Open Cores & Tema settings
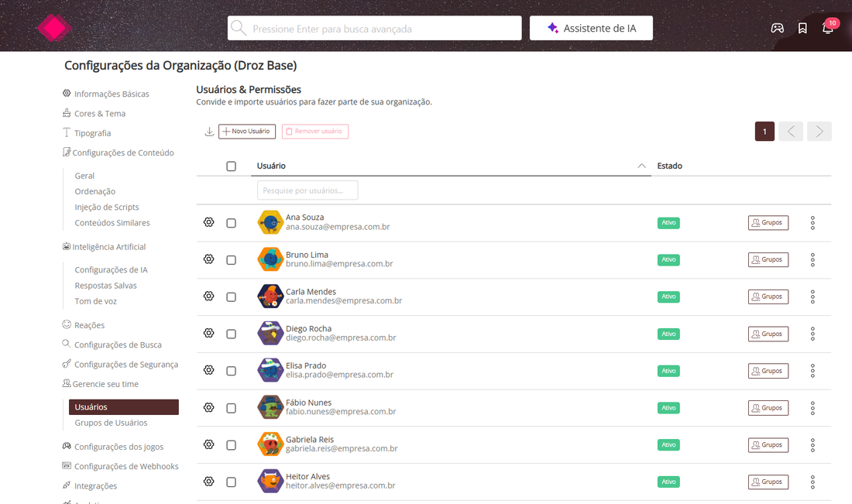This screenshot has height=504, width=852. coord(99,114)
